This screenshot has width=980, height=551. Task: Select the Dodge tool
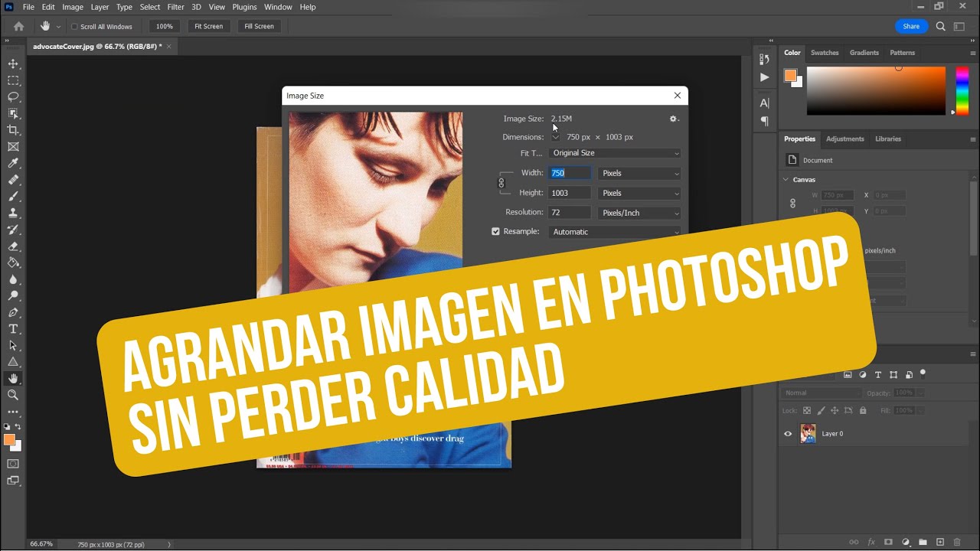click(13, 296)
